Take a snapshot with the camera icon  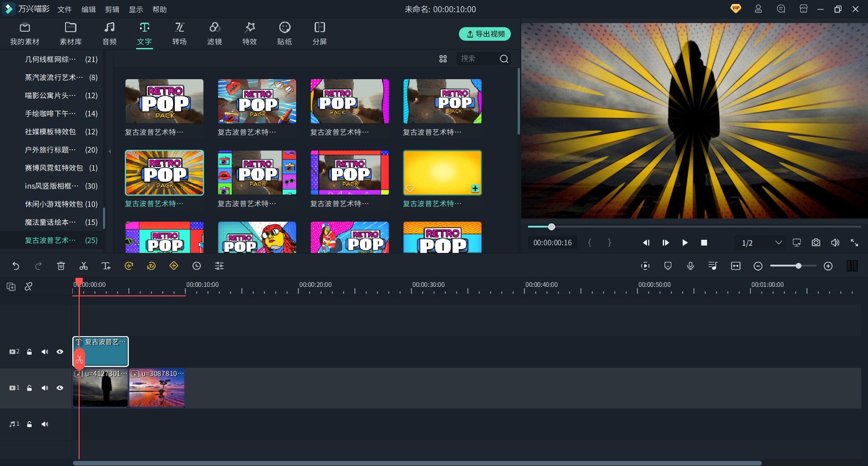(x=816, y=243)
